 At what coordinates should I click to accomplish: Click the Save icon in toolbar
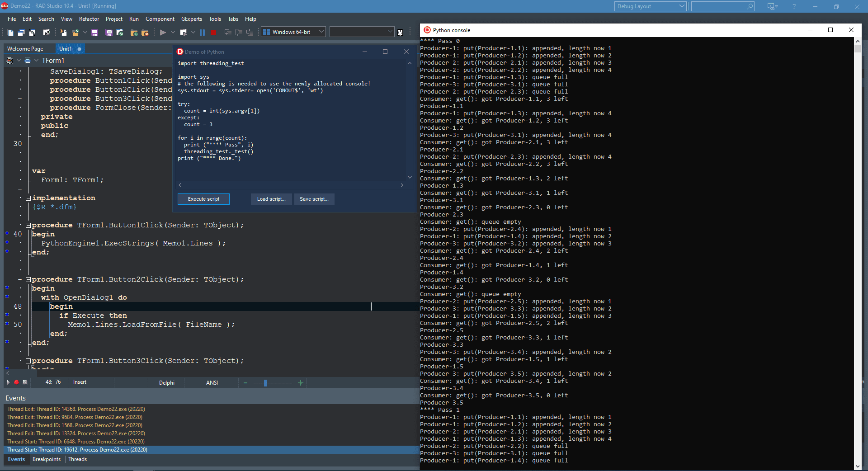tap(94, 33)
